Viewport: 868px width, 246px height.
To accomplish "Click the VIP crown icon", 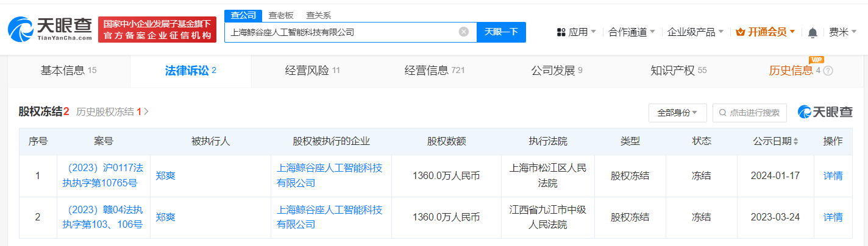I will 741,32.
